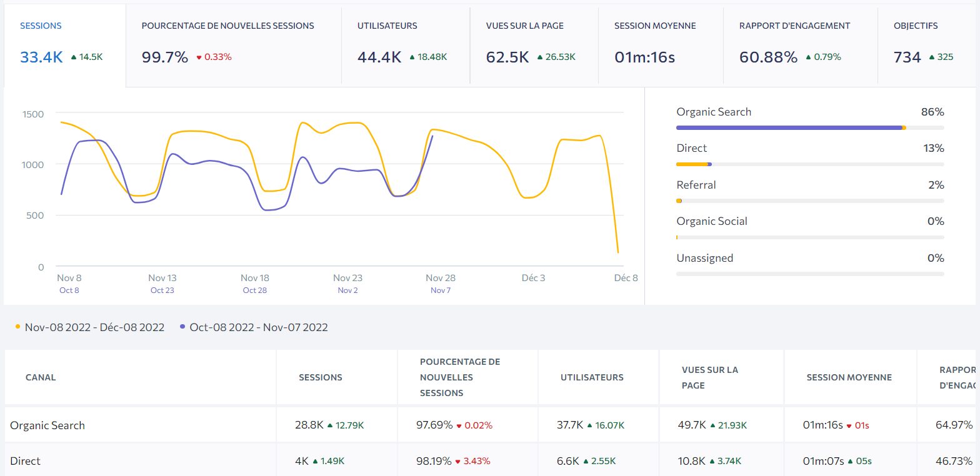Image resolution: width=980 pixels, height=476 pixels.
Task: Click the Referral channel label
Action: click(696, 185)
